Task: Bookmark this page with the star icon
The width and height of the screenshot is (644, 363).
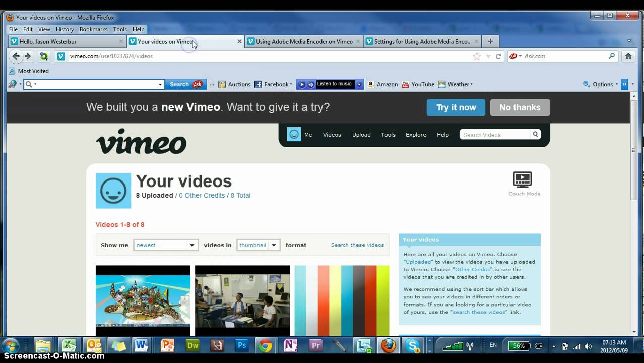Action: [477, 56]
